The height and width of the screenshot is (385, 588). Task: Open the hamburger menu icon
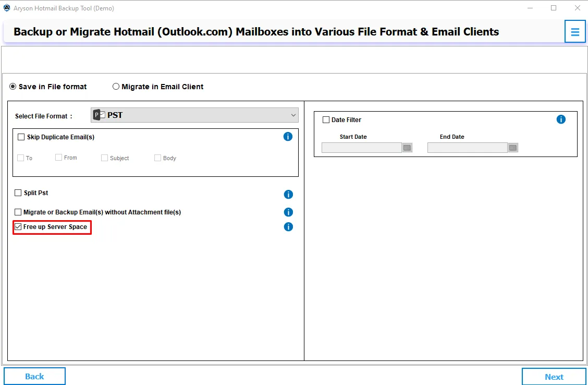575,32
